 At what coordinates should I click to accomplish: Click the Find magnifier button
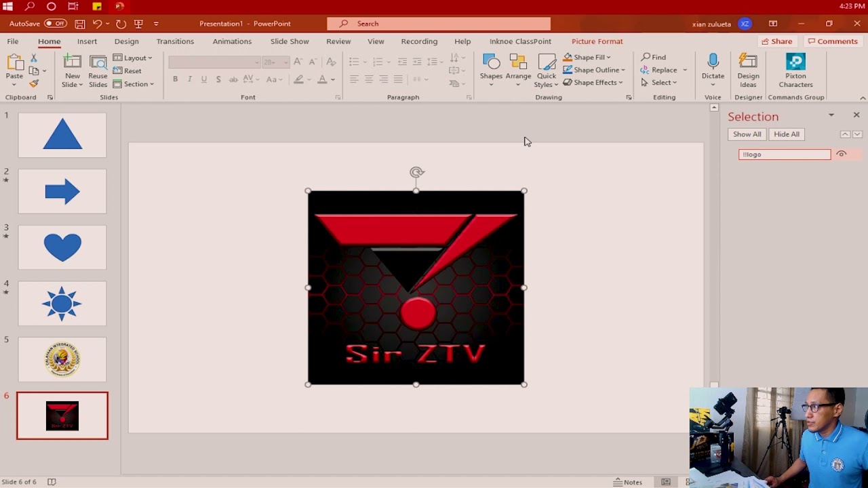click(654, 58)
